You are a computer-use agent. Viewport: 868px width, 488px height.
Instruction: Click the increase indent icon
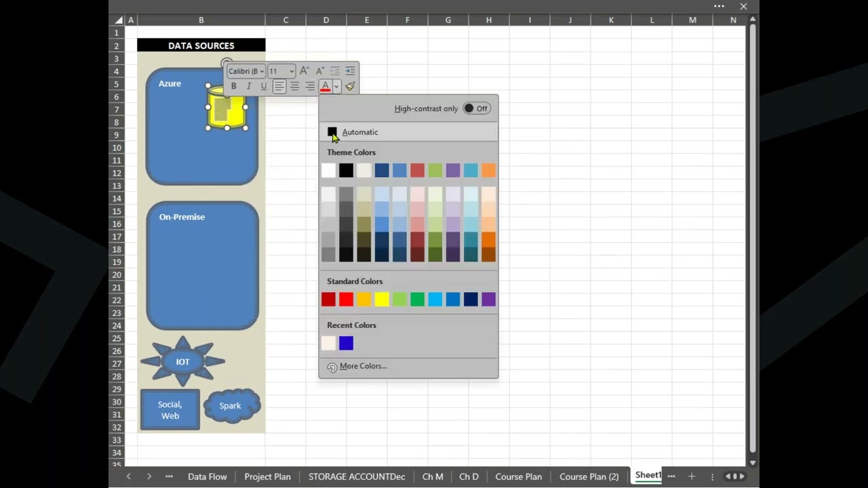point(350,70)
